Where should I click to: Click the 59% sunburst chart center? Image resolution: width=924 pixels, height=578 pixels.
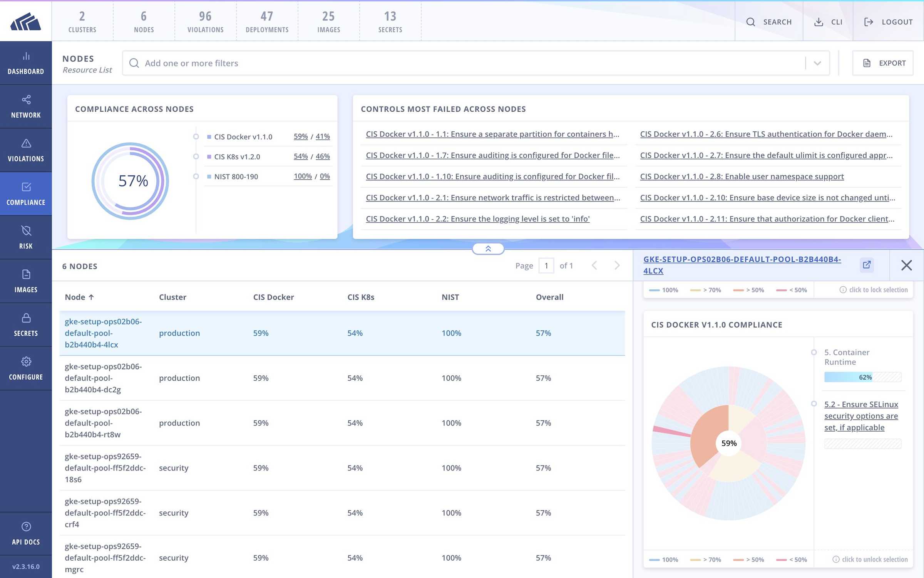[x=729, y=443]
